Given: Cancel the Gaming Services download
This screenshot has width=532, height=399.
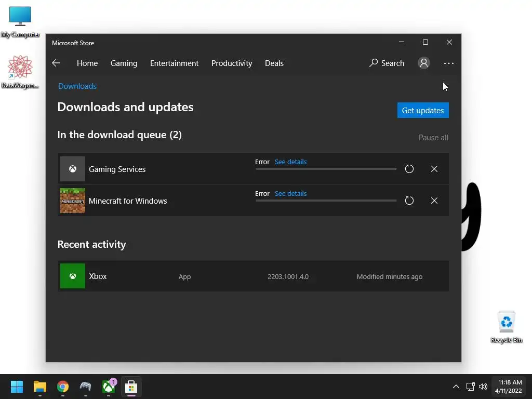Looking at the screenshot, I should coord(434,169).
